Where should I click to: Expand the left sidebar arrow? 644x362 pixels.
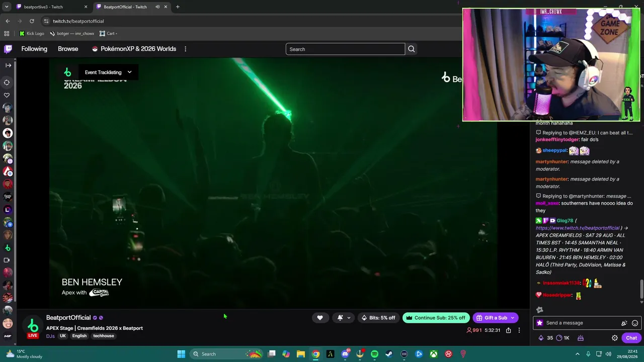(8, 65)
